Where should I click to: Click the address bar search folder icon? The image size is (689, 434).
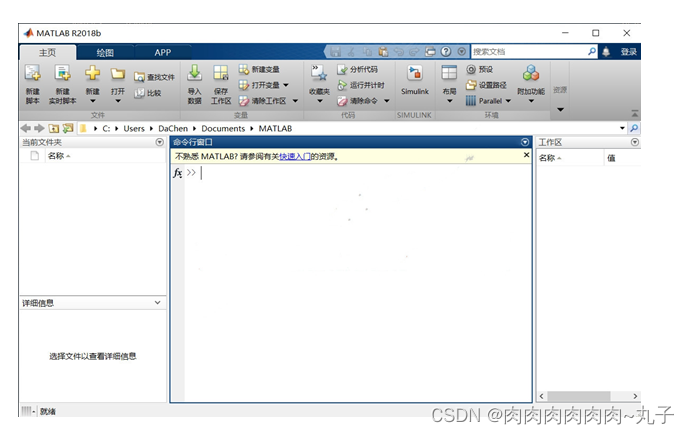point(634,128)
